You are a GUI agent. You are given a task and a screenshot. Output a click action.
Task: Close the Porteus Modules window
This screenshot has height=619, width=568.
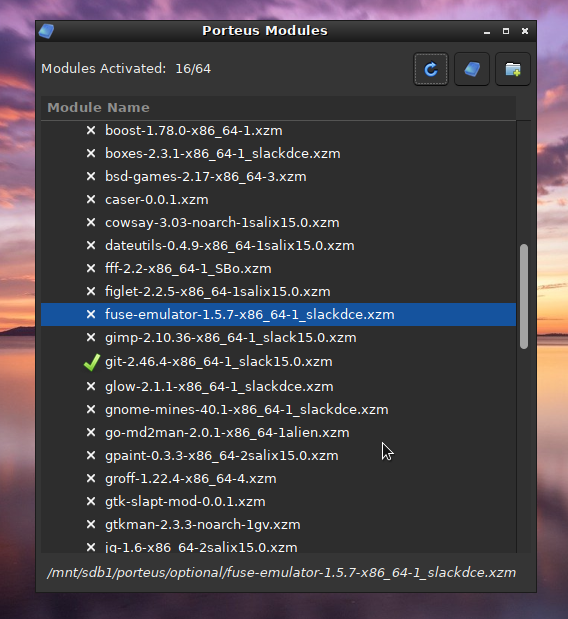tap(525, 31)
